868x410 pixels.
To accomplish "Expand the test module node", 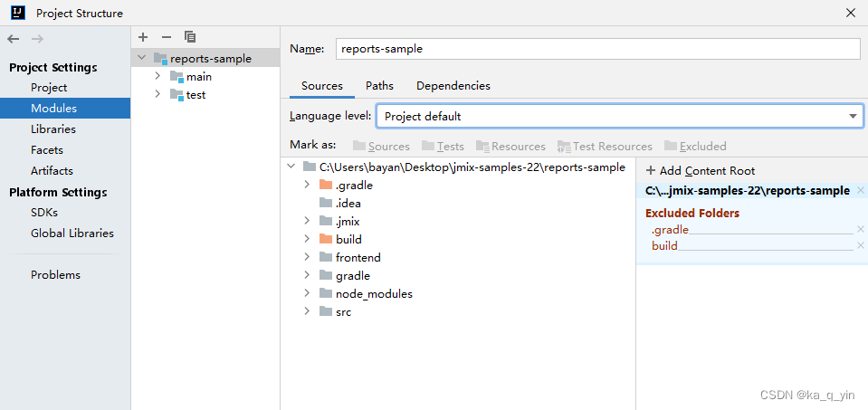I will pyautogui.click(x=157, y=95).
